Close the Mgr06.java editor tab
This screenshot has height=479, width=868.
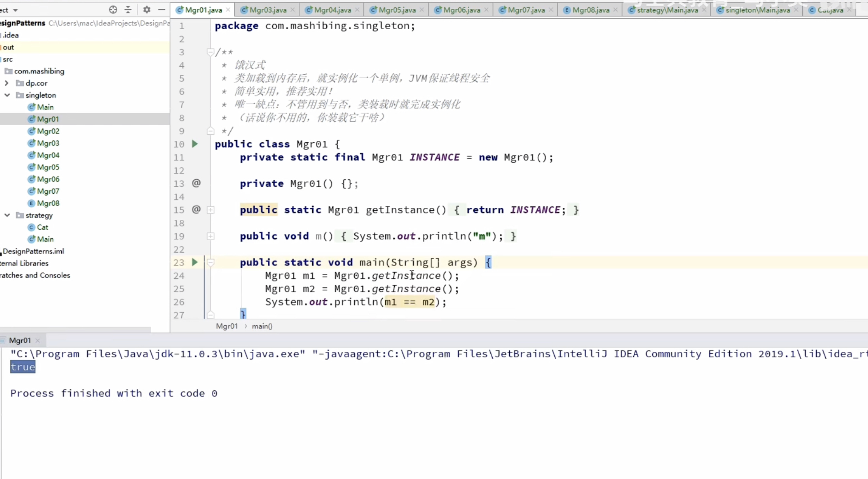[486, 10]
